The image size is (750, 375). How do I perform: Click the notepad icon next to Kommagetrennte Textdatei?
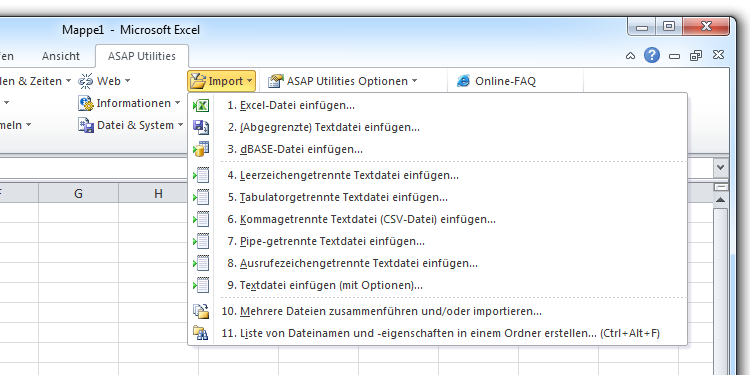[201, 220]
